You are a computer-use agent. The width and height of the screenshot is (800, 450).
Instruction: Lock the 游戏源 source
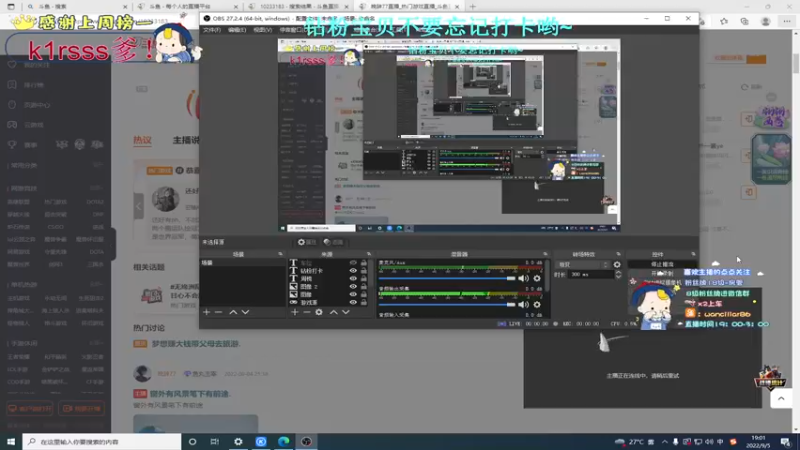[364, 303]
